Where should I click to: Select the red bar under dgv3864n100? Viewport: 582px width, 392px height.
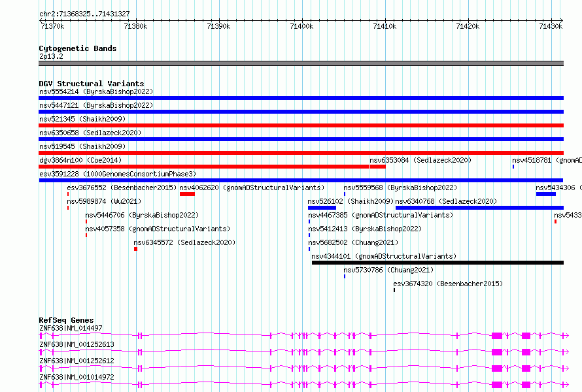point(204,167)
